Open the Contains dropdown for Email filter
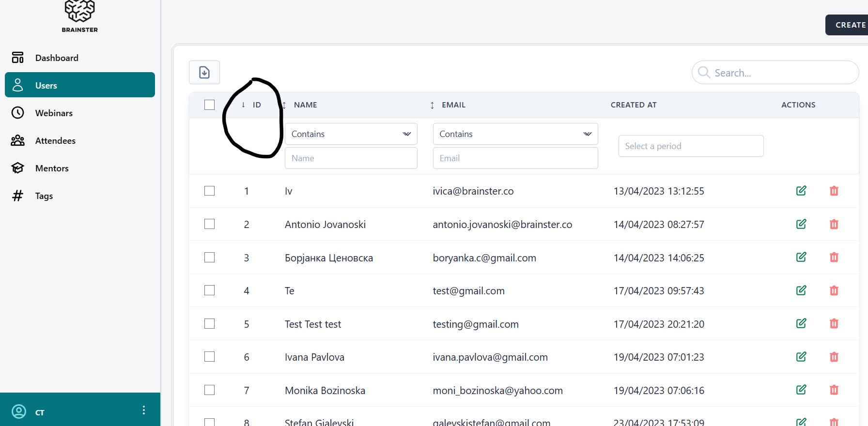This screenshot has width=868, height=426. pyautogui.click(x=515, y=134)
